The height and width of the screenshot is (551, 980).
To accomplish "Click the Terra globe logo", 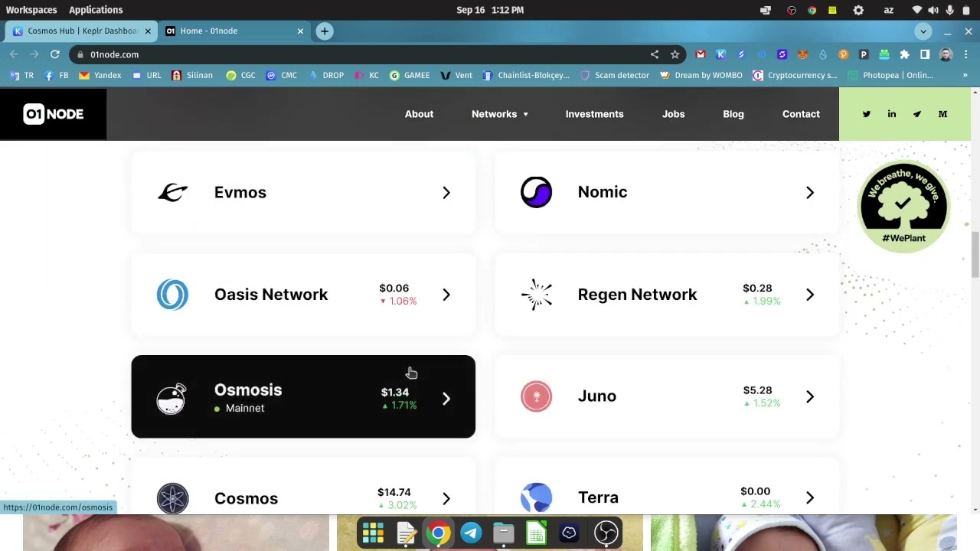I will pyautogui.click(x=536, y=498).
